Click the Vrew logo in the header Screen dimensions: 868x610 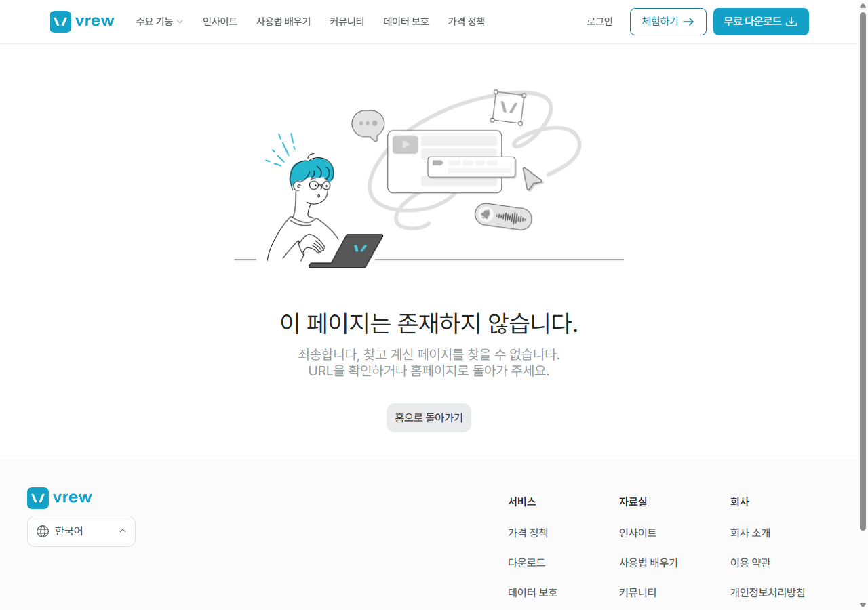[x=81, y=21]
